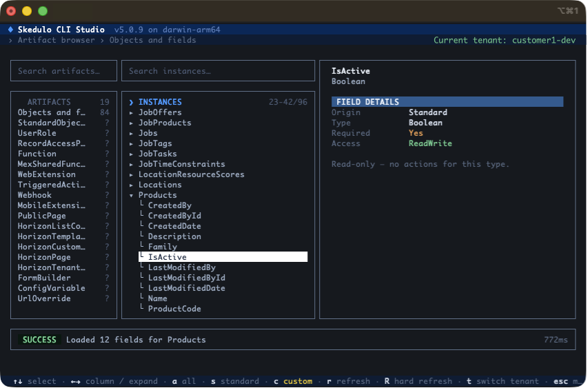The width and height of the screenshot is (588, 388).
Task: Select the UserRole artifact type
Action: [x=63, y=133]
